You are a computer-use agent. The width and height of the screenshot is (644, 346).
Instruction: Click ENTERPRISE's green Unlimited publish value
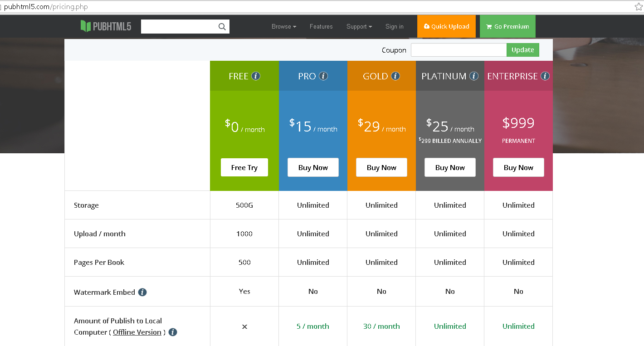click(x=518, y=327)
